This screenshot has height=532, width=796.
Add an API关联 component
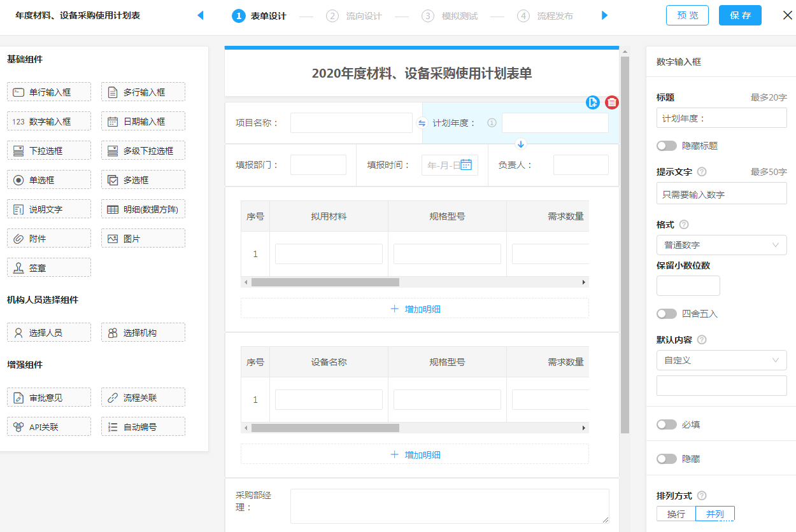tap(49, 426)
